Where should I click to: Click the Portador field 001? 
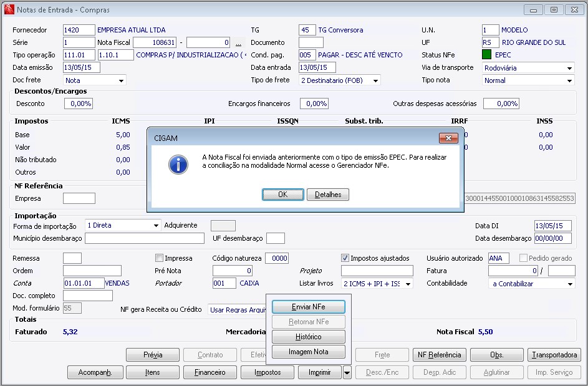(x=224, y=283)
